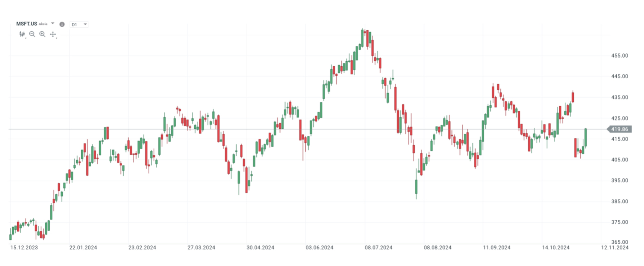Open the candlestick chart type selector
The width and height of the screenshot is (644, 266).
pyautogui.click(x=22, y=34)
